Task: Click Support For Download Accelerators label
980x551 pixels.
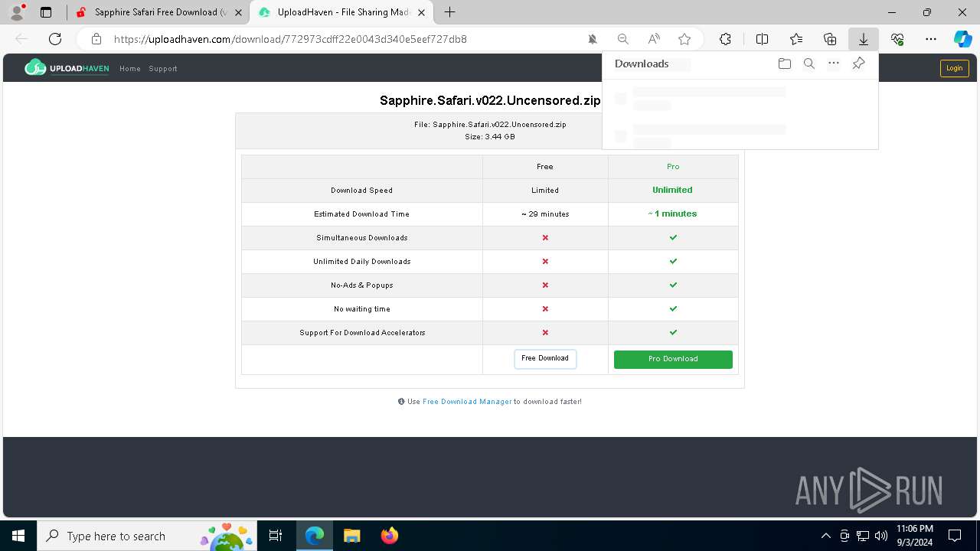Action: click(x=362, y=333)
